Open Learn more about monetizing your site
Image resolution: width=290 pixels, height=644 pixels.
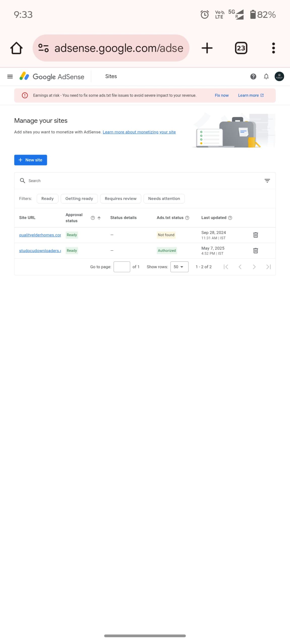click(x=139, y=132)
